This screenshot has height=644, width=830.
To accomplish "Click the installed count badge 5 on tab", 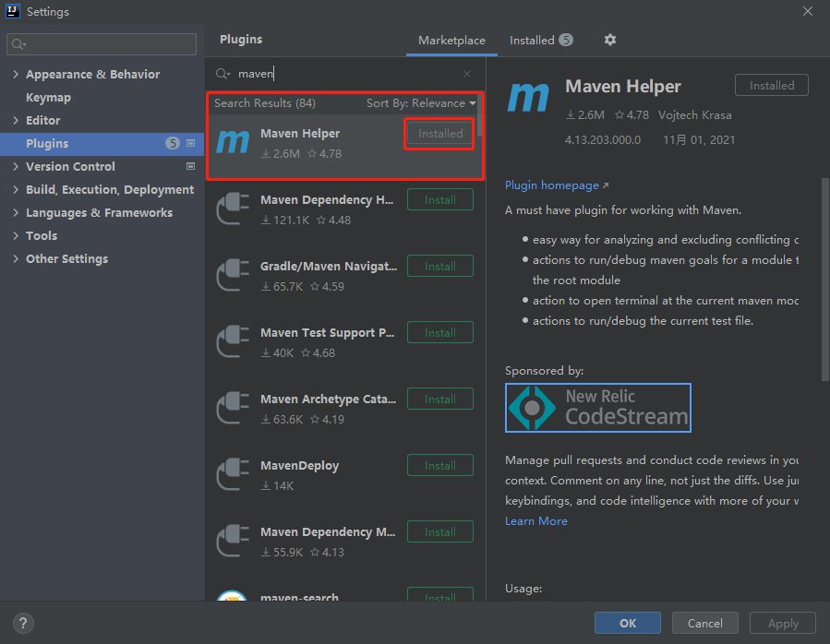I will point(565,41).
